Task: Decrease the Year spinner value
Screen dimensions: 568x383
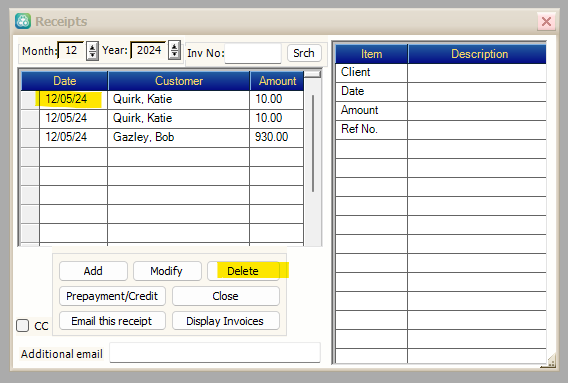Action: [175, 54]
